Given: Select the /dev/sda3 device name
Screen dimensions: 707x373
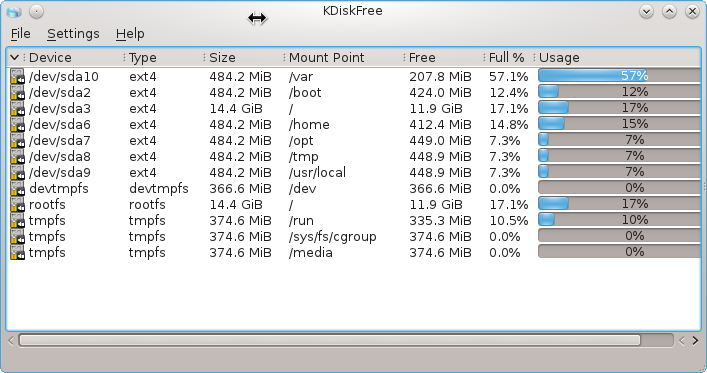Looking at the screenshot, I should point(60,109).
